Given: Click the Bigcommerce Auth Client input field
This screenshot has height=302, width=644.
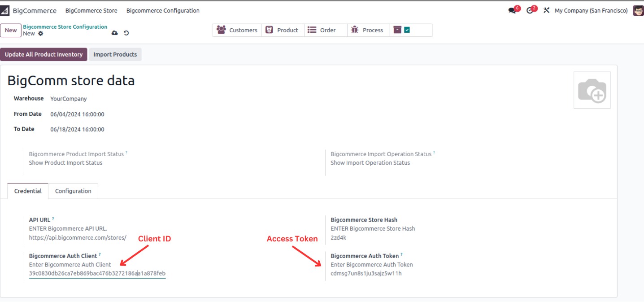Looking at the screenshot, I should click(x=97, y=273).
